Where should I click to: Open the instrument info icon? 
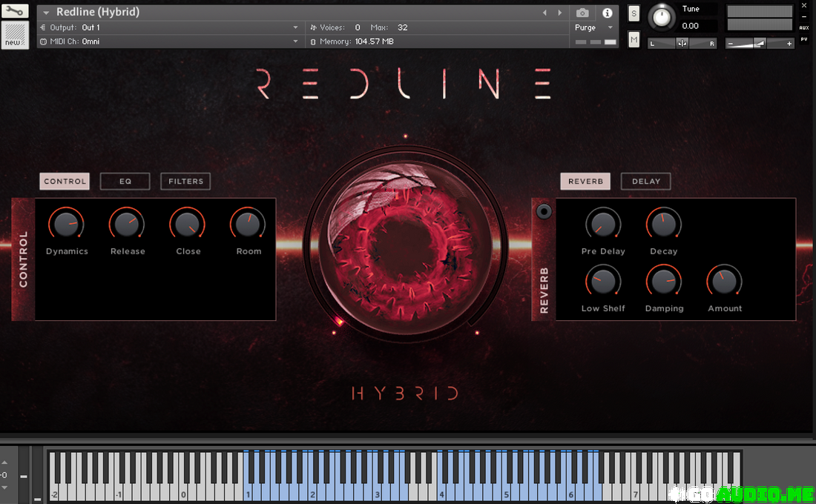pos(607,13)
